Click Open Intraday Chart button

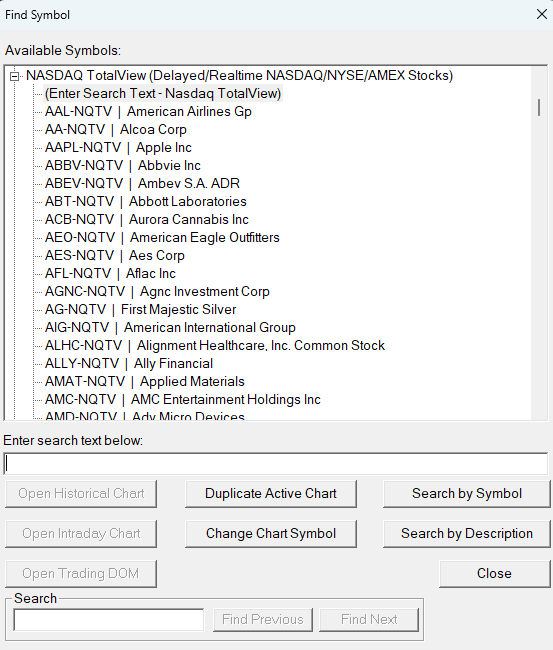(x=81, y=534)
